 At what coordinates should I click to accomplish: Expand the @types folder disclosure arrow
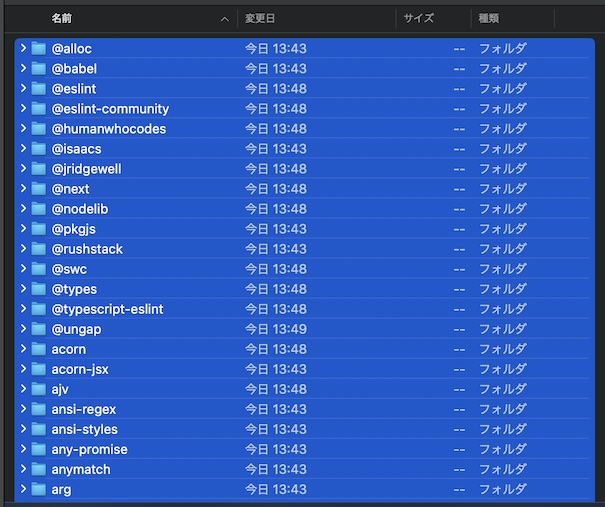click(23, 289)
